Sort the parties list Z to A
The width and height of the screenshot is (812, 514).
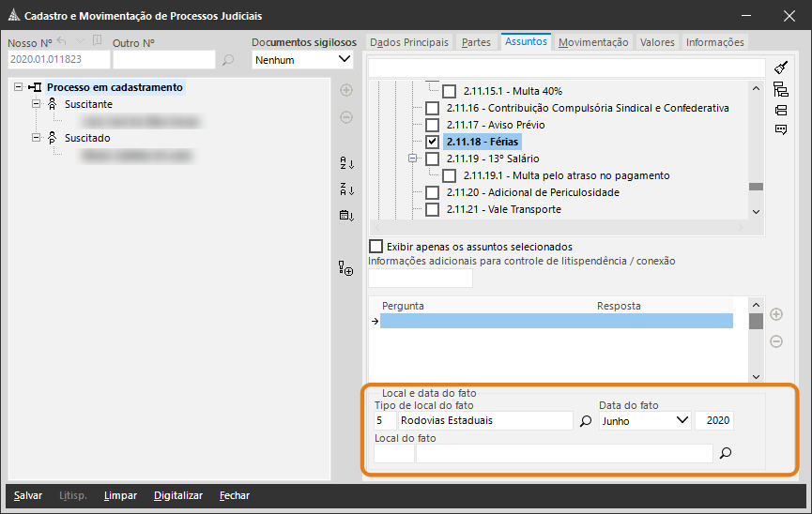[346, 189]
